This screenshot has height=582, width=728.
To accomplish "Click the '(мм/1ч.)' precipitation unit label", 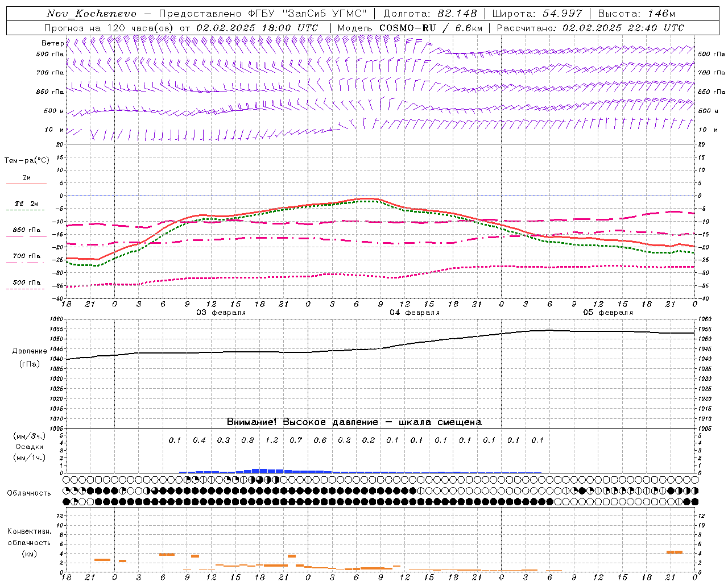I will pyautogui.click(x=30, y=458).
